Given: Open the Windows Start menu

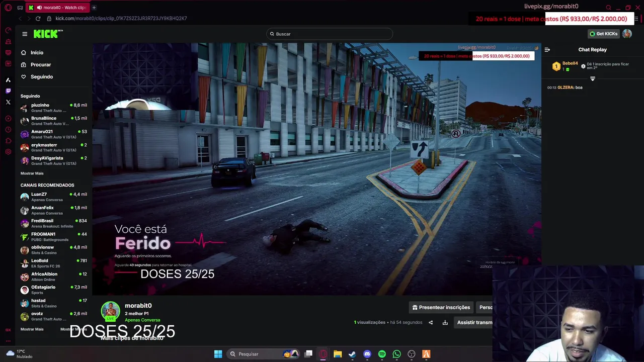Looking at the screenshot, I should tap(218, 354).
